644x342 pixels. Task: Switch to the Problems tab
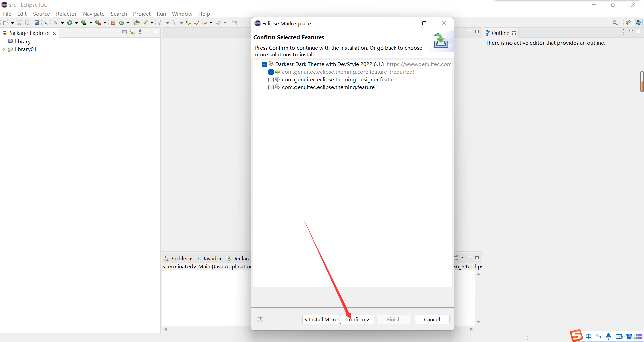point(178,258)
